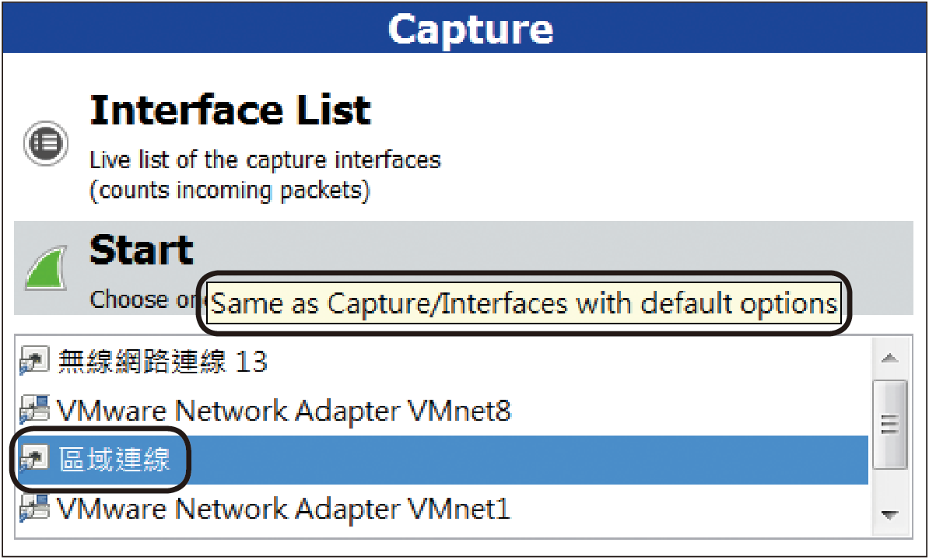
Task: Open the Interface List link
Action: click(x=230, y=110)
